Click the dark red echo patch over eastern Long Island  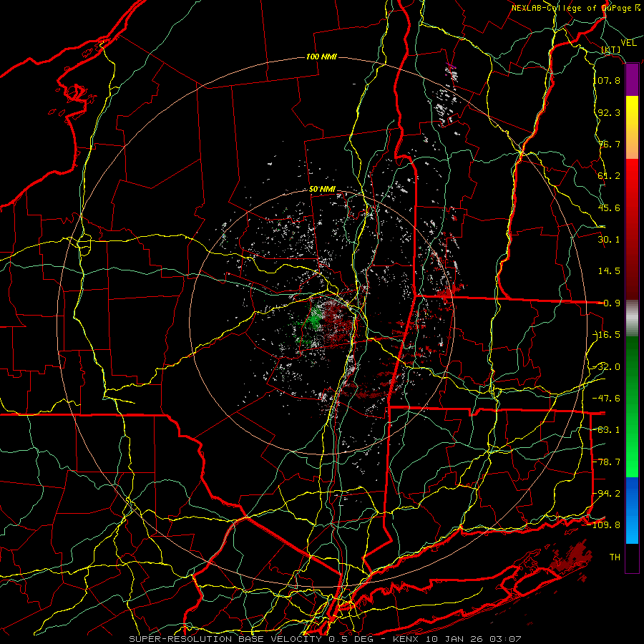point(573,555)
